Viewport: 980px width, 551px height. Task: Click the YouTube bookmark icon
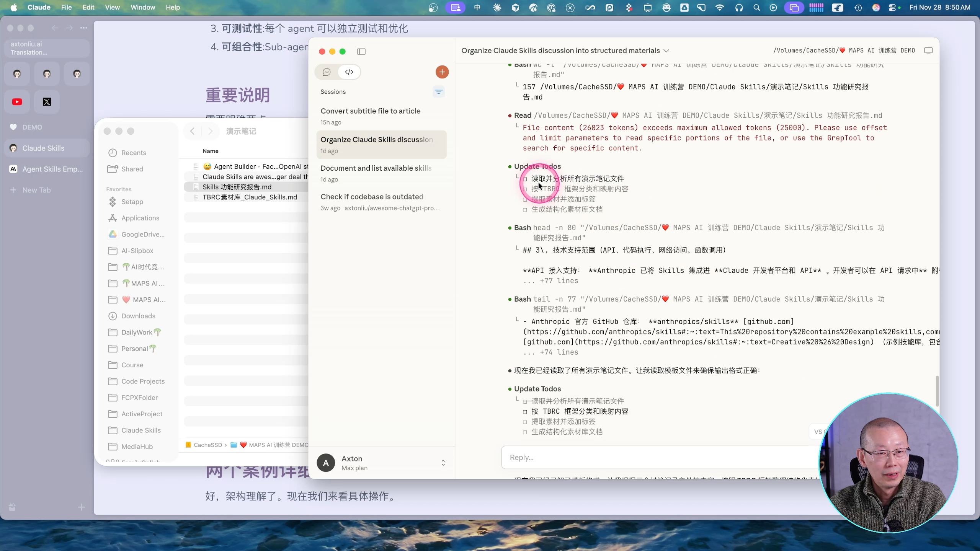click(17, 102)
